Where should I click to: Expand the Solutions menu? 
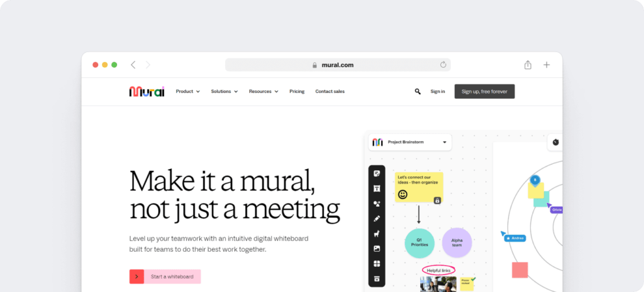[225, 92]
